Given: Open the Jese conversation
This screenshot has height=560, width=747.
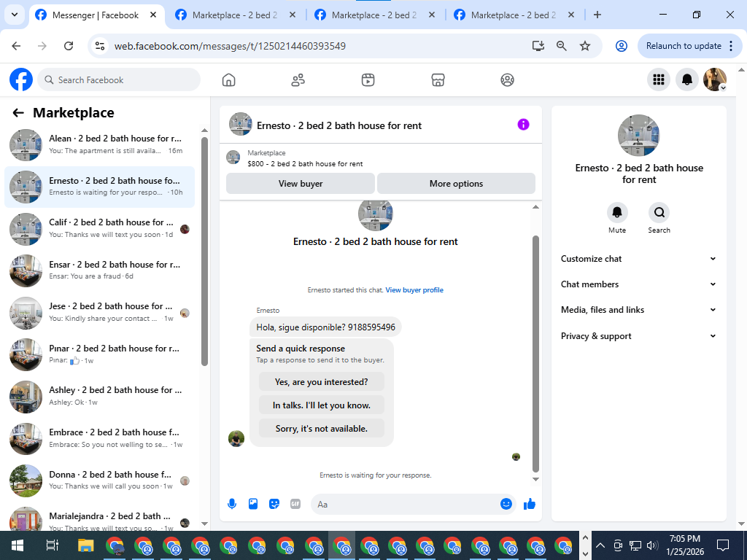Looking at the screenshot, I should click(x=99, y=312).
